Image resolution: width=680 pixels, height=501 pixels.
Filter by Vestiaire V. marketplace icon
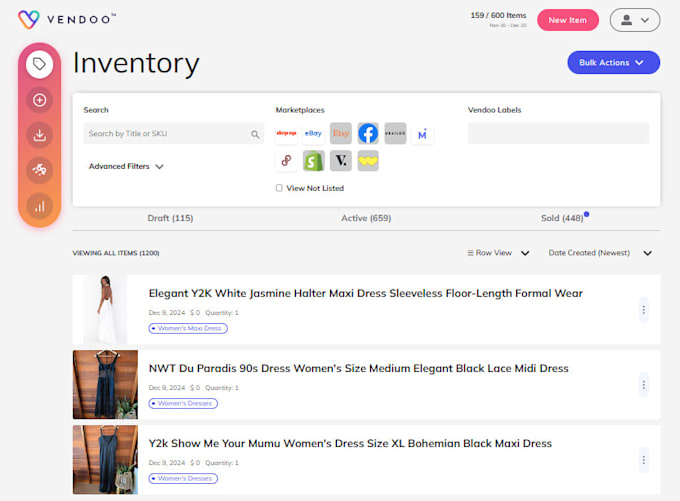click(341, 160)
